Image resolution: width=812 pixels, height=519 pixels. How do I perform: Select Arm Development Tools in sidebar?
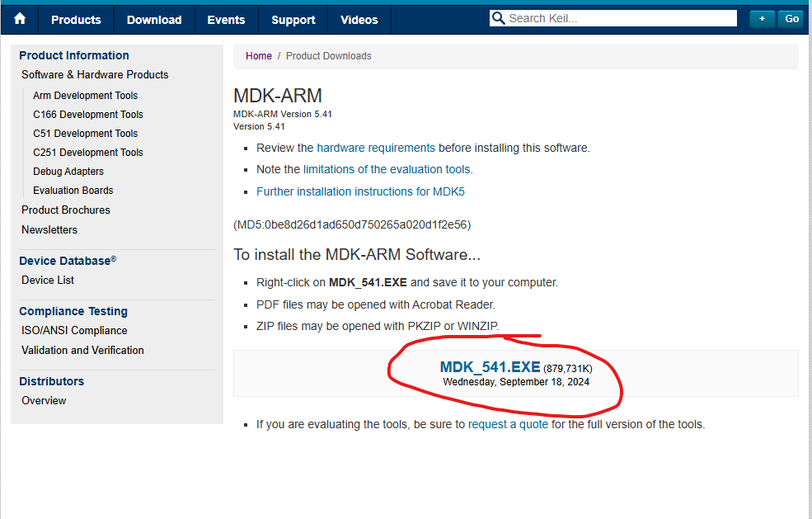pyautogui.click(x=86, y=96)
